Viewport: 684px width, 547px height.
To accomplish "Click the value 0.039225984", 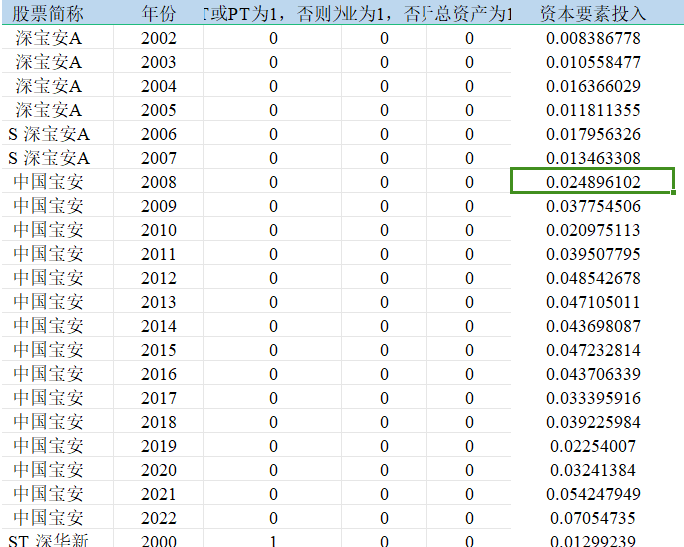I will [x=593, y=422].
